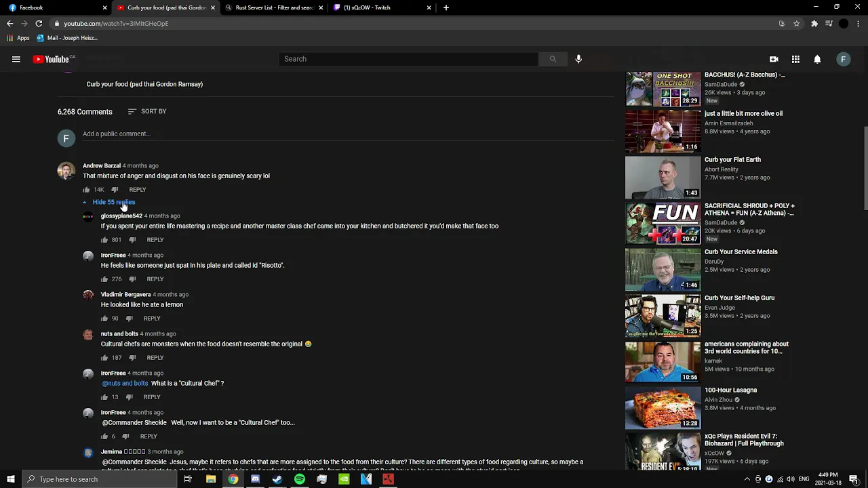Bookmark this page with the star icon
Image resolution: width=868 pixels, height=488 pixels.
(797, 23)
